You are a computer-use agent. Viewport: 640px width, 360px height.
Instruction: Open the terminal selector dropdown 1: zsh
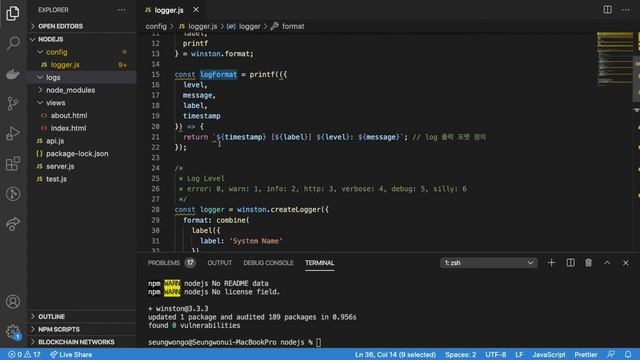coord(489,263)
